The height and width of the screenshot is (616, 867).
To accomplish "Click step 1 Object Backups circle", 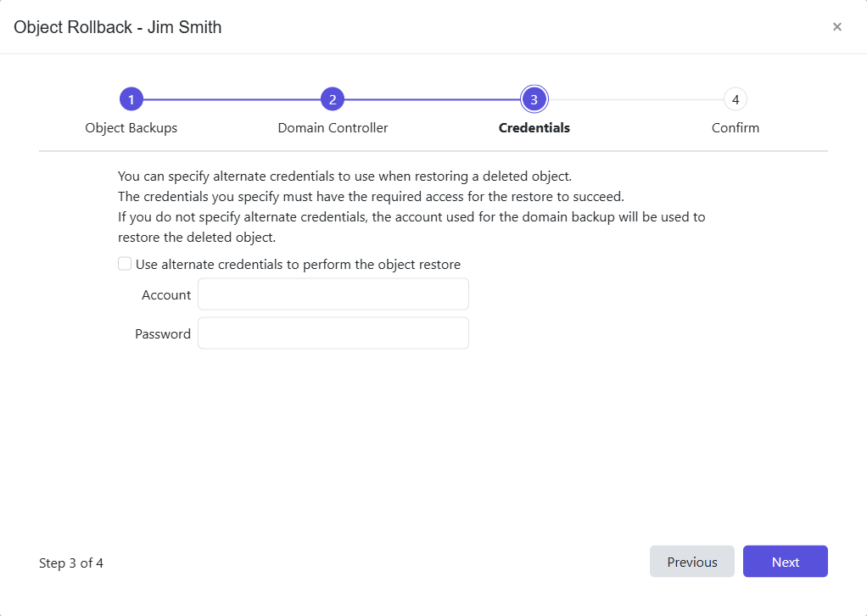I will point(131,98).
